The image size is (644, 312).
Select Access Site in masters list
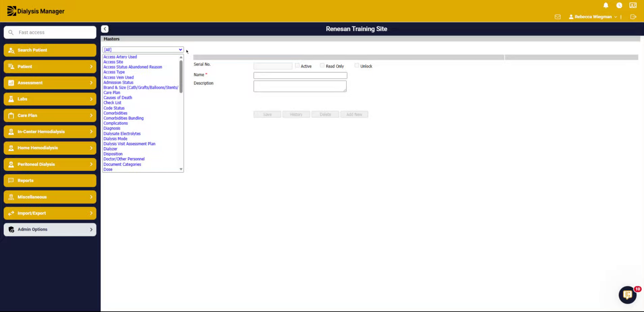click(113, 62)
